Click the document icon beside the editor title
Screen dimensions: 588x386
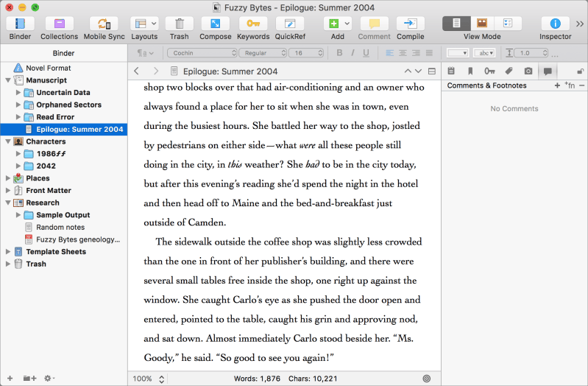click(x=174, y=71)
